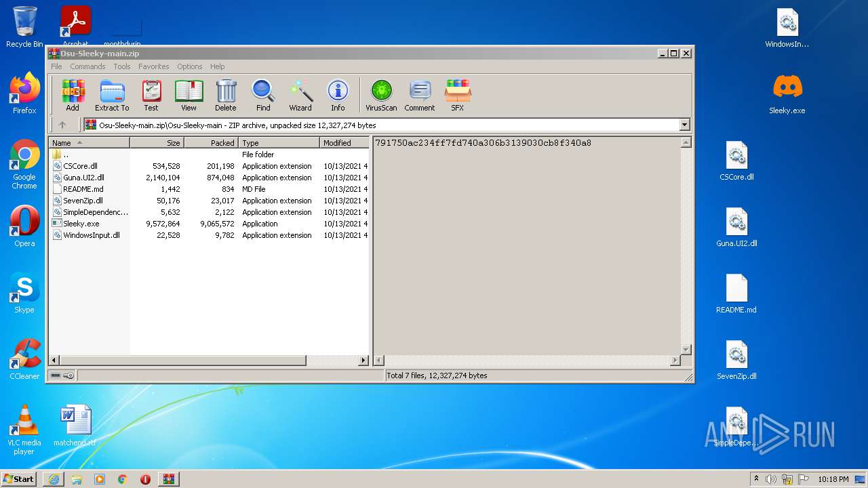
Task: Sort by Modified column header
Action: [x=344, y=143]
